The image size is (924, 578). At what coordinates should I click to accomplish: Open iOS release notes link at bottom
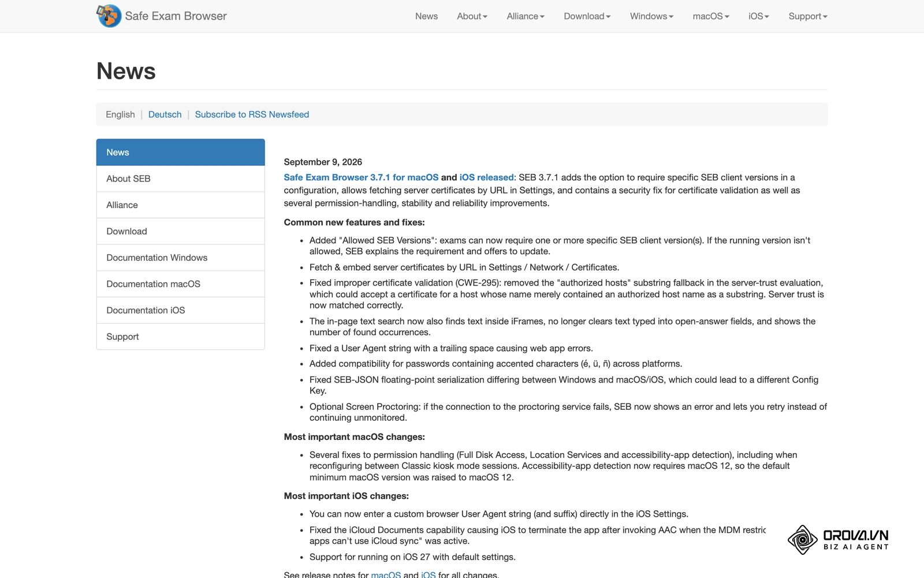pyautogui.click(x=429, y=575)
